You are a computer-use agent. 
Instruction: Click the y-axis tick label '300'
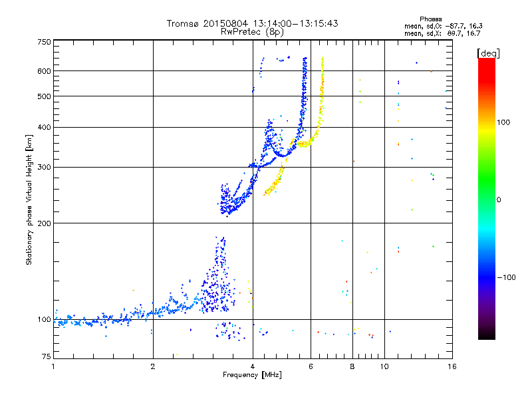click(x=45, y=167)
